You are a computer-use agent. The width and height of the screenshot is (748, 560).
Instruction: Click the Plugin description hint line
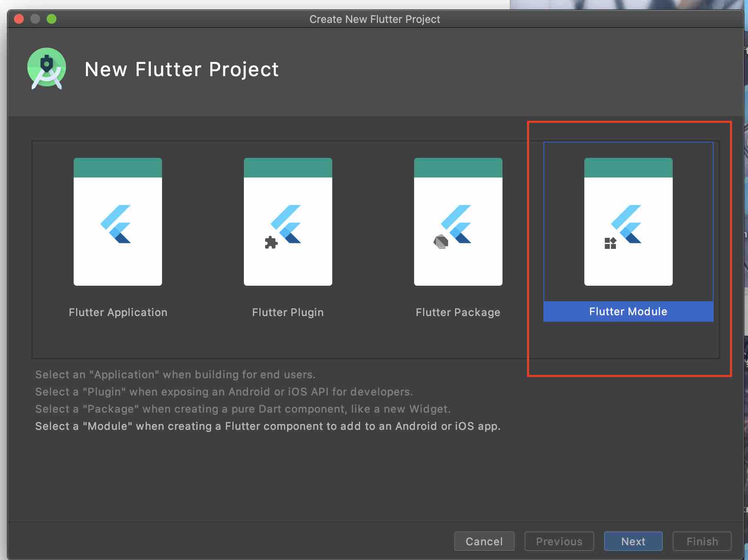point(224,392)
